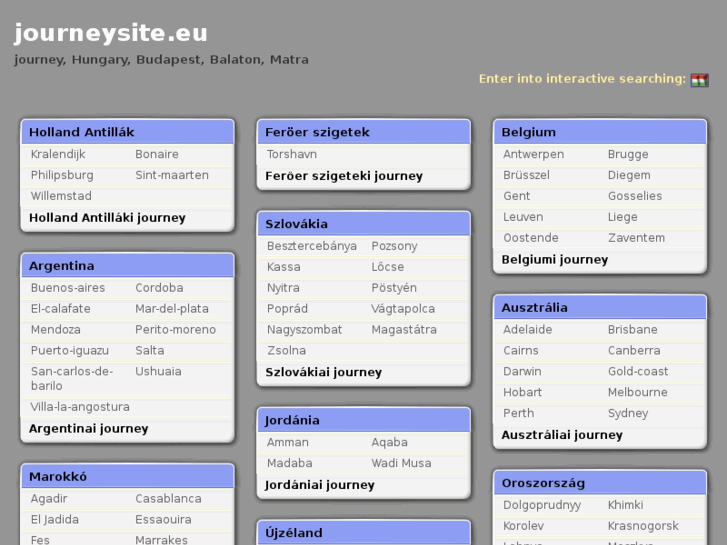Open the Jordánia heading

293,420
